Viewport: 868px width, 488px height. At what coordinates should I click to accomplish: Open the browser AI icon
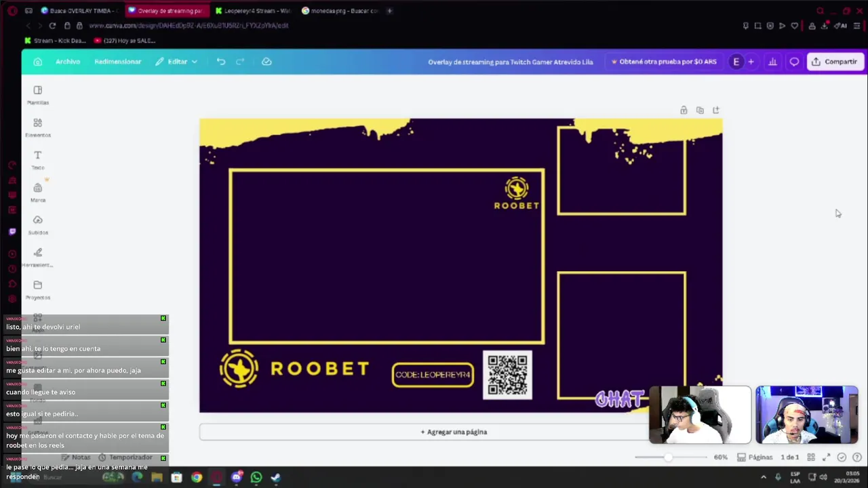click(x=841, y=26)
